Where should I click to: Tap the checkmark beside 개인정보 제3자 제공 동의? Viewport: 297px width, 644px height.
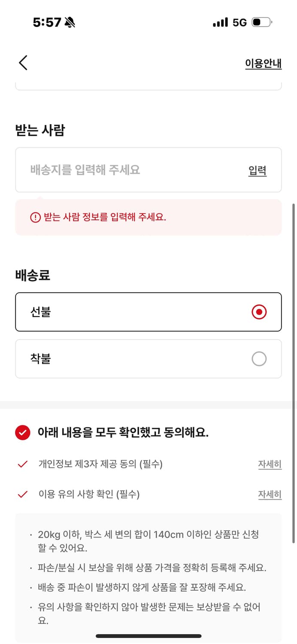pos(23,464)
